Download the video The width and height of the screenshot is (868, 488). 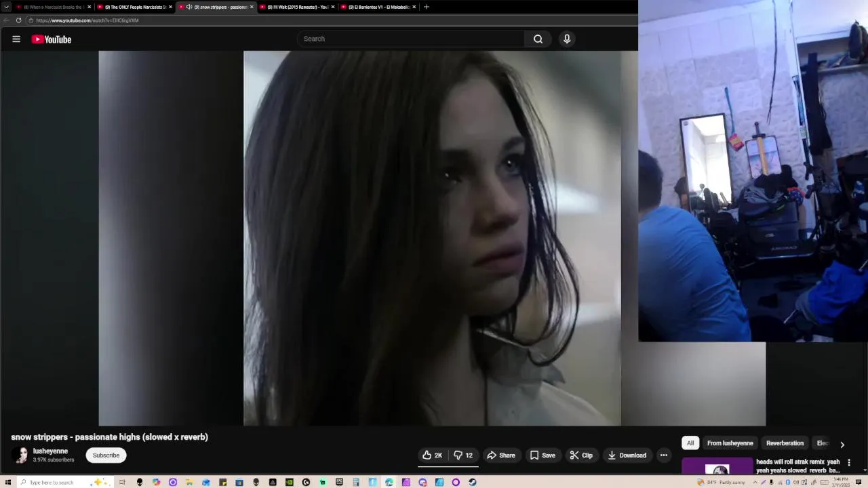click(627, 455)
